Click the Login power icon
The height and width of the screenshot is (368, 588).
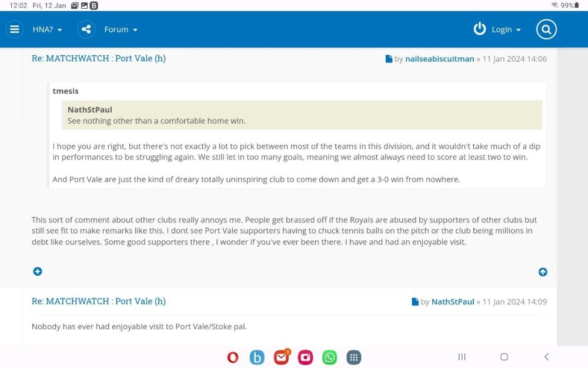(480, 29)
